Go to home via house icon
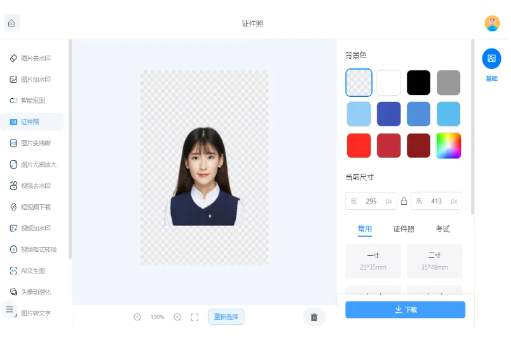Viewport: 511px width, 362px height. (12, 23)
